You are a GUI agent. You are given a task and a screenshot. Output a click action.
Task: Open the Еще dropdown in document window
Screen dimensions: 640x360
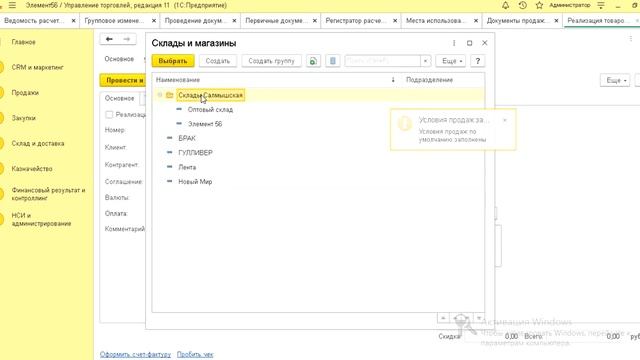pyautogui.click(x=615, y=80)
